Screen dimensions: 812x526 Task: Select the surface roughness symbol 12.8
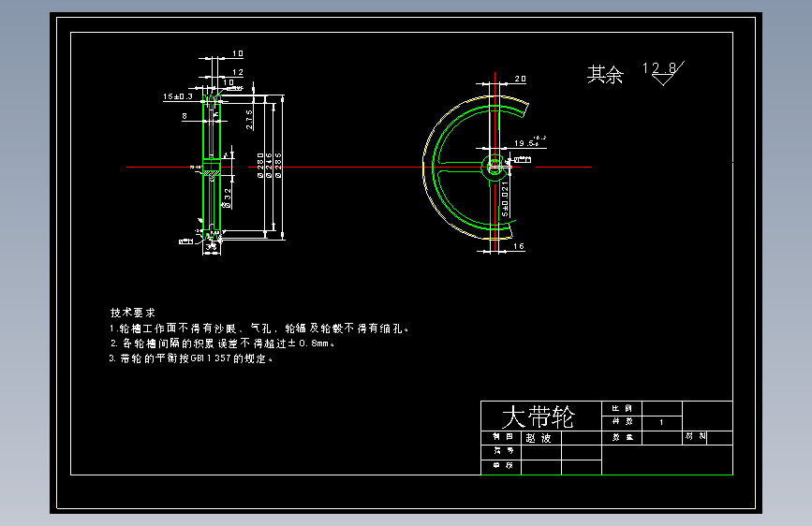[x=663, y=73]
